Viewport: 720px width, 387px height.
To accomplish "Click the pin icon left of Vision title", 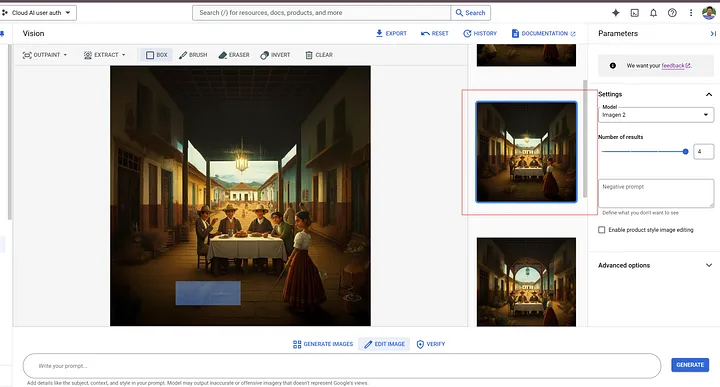I will click(2, 34).
